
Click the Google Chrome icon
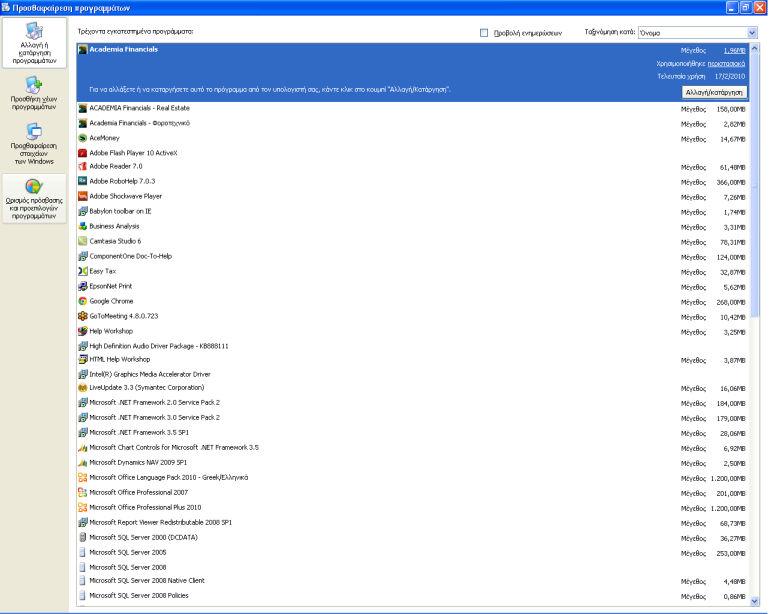(83, 301)
